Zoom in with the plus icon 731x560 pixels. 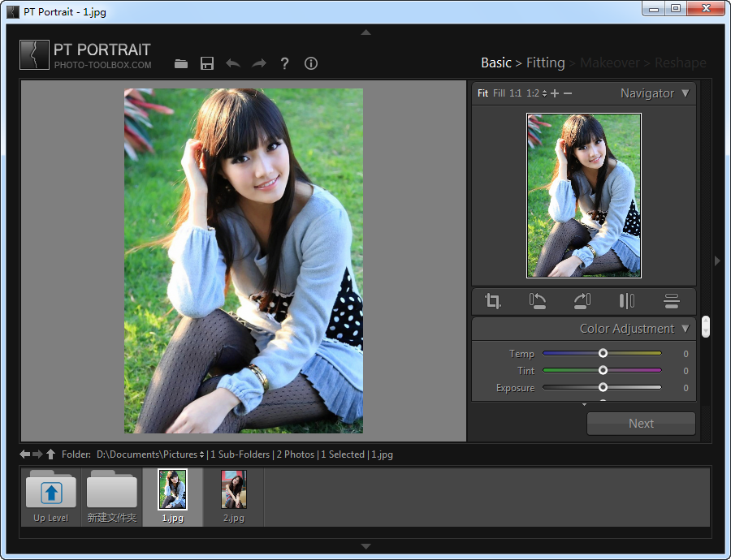click(x=555, y=93)
